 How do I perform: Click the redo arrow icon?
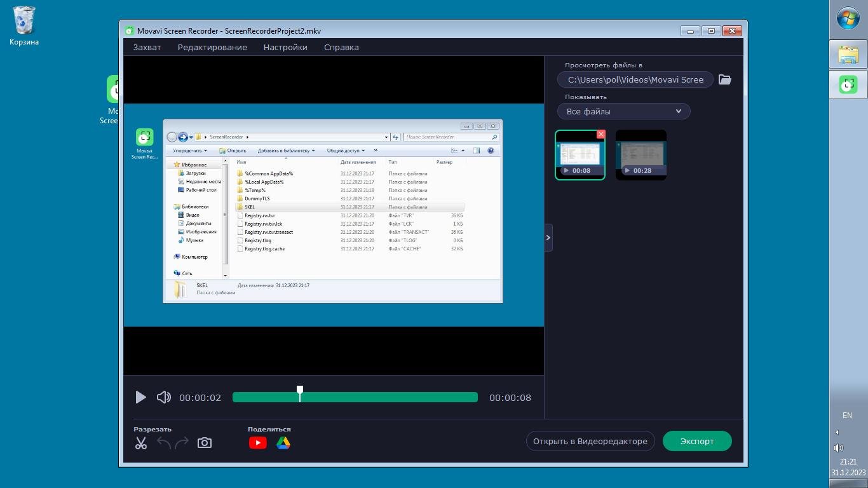coord(182,443)
